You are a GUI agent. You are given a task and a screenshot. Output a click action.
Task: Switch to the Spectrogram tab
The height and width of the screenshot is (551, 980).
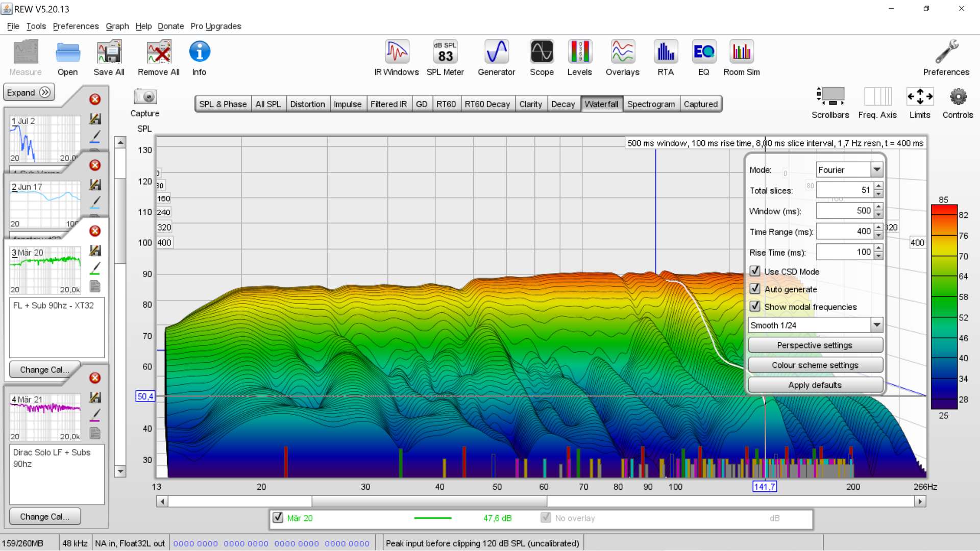pyautogui.click(x=651, y=104)
